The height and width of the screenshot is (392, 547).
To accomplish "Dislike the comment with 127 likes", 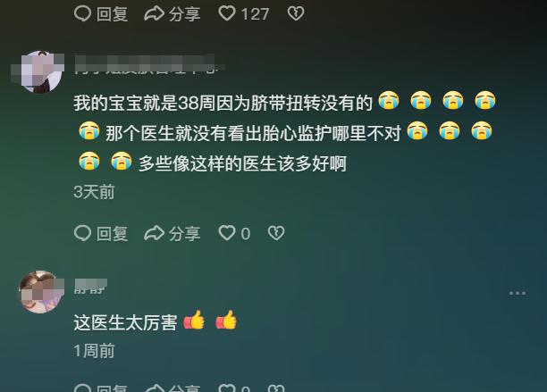I will [x=296, y=13].
